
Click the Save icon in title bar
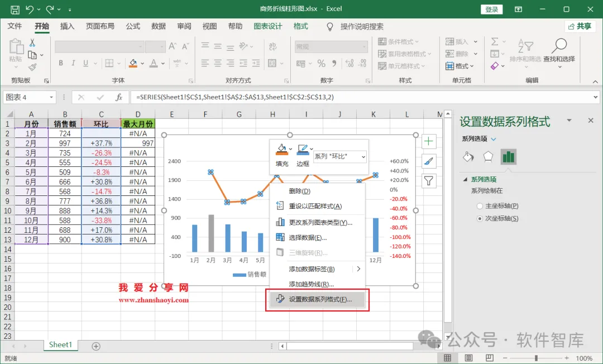tap(15, 9)
